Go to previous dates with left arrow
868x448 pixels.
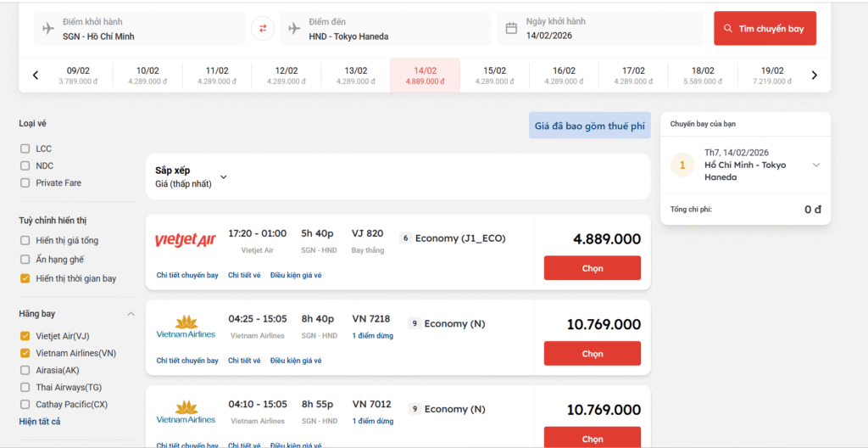click(36, 75)
